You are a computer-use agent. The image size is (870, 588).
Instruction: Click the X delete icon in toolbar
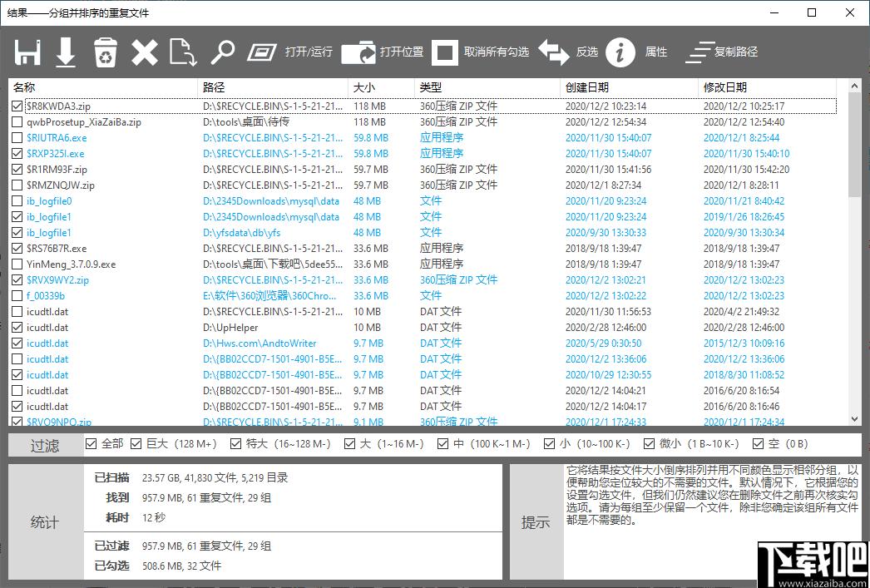click(145, 52)
